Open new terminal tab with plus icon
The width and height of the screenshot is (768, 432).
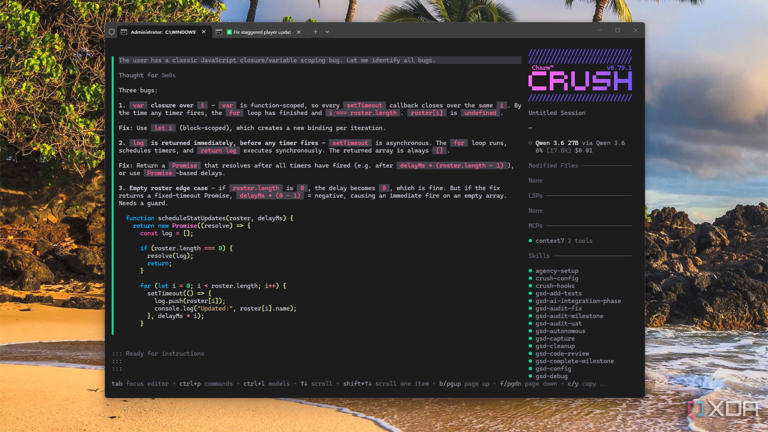(315, 32)
